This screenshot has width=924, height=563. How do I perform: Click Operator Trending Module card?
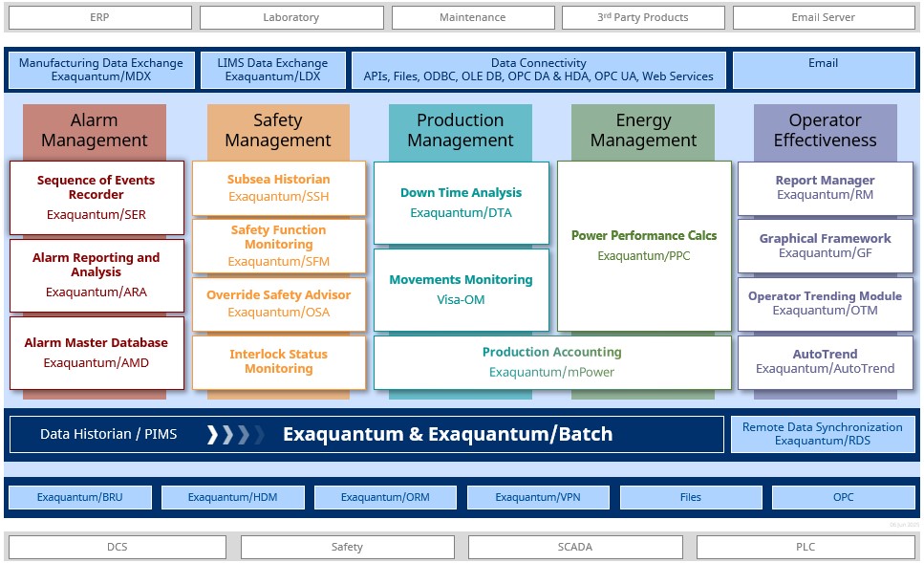[825, 304]
